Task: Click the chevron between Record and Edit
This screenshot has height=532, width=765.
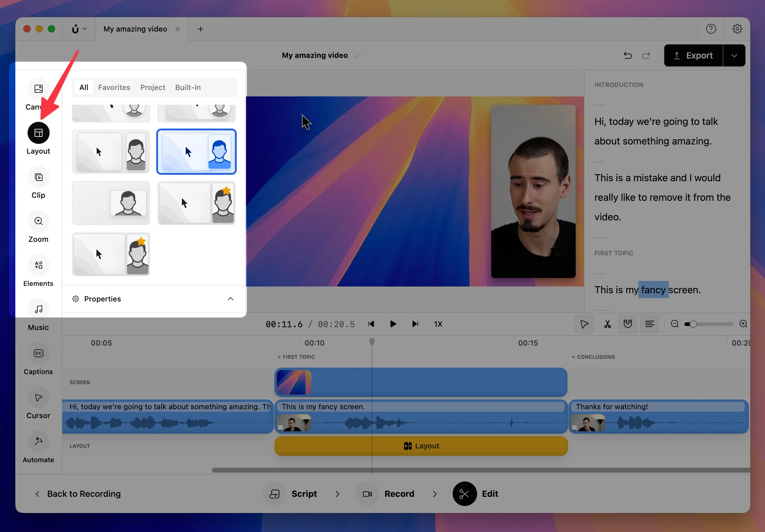Action: [x=435, y=494]
